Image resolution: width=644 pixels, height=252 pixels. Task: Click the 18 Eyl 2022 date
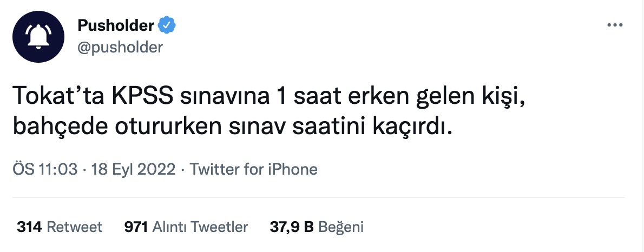133,169
